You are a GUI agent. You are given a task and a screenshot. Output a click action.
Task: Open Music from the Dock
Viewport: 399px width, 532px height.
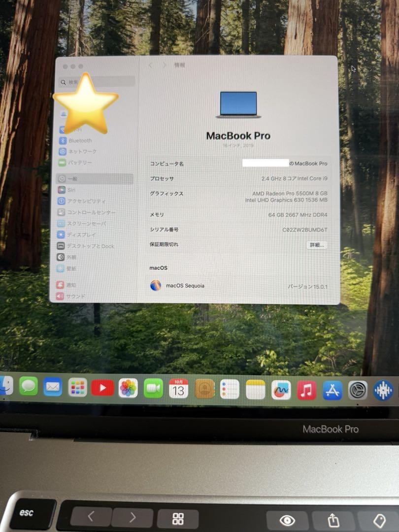[306, 390]
